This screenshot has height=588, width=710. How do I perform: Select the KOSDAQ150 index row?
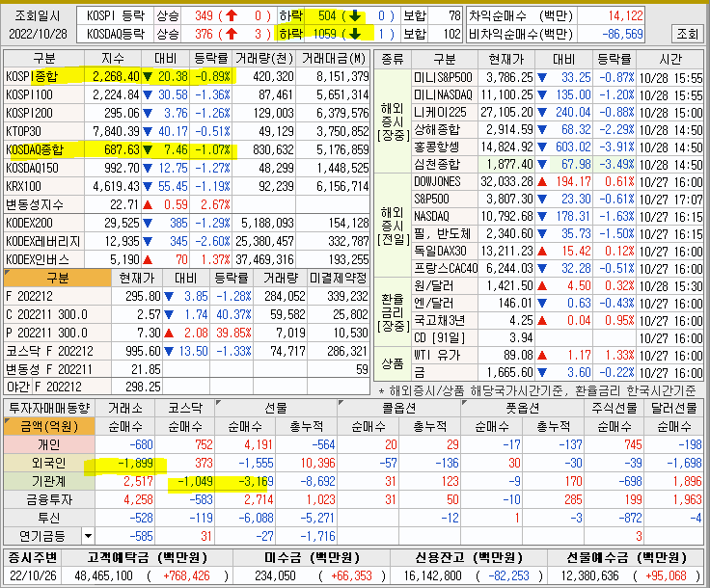(186, 168)
